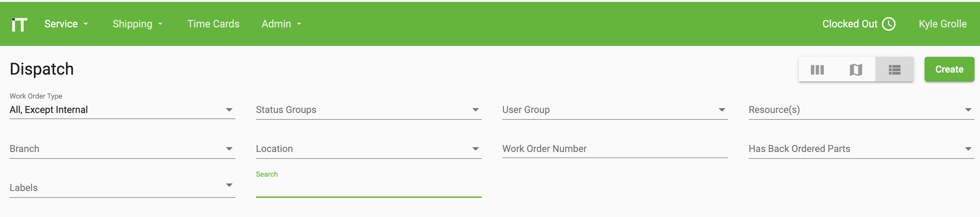Click the IT logo in the navbar
The height and width of the screenshot is (217, 980).
pyautogui.click(x=19, y=24)
